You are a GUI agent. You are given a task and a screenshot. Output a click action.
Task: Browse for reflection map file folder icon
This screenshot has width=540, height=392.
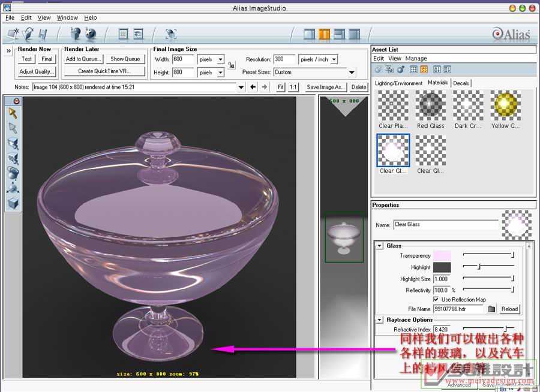491,309
